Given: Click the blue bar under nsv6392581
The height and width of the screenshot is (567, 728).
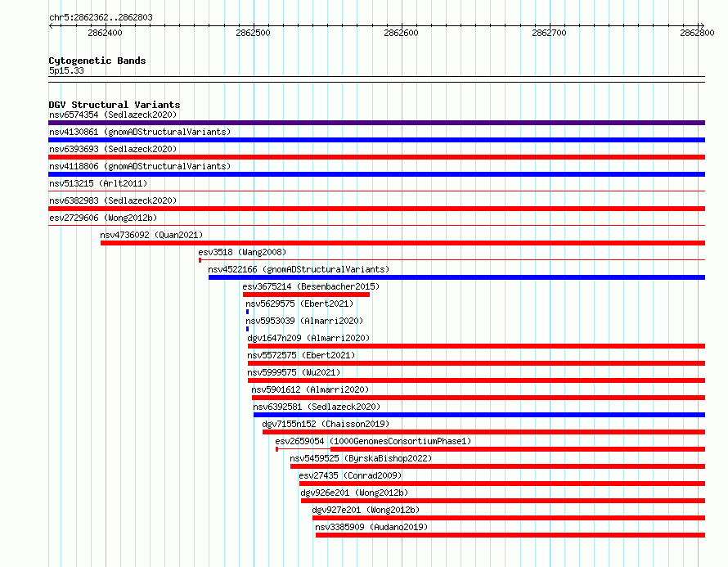Looking at the screenshot, I should [x=479, y=415].
